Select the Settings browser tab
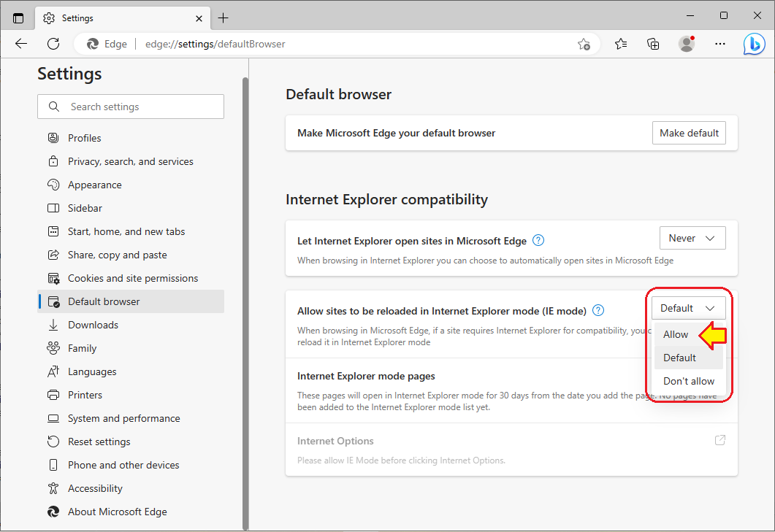 tap(123, 18)
